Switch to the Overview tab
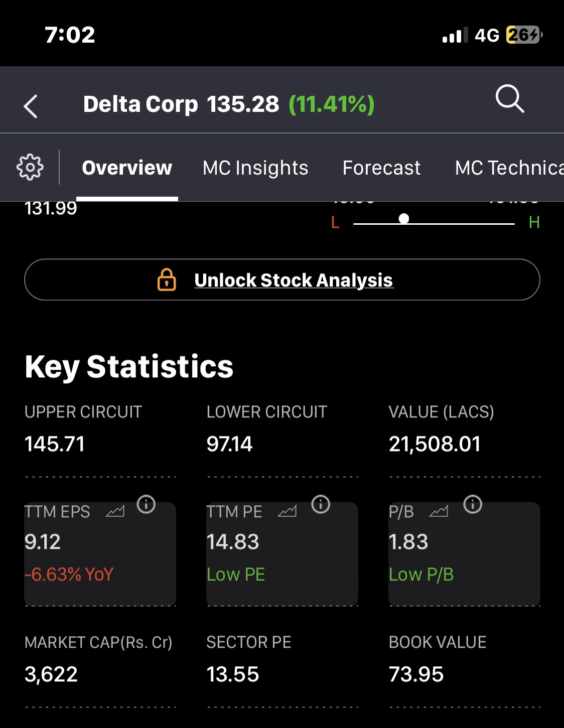Image resolution: width=564 pixels, height=728 pixels. [127, 168]
